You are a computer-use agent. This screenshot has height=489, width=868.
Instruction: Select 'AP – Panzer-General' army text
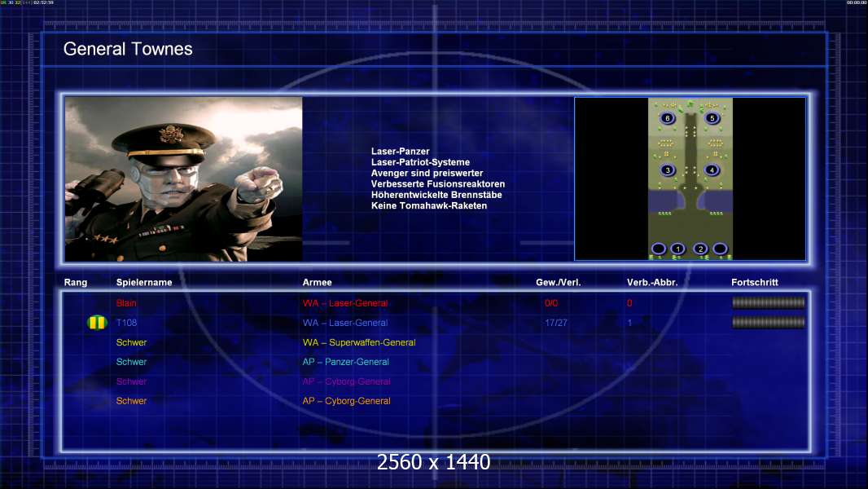click(345, 362)
